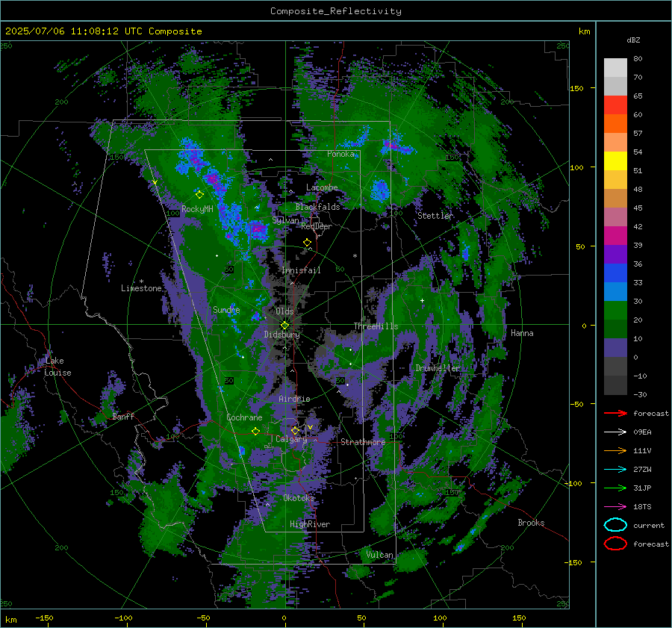Click the orange 111V arrow icon
Image resolution: width=672 pixels, height=628 pixels.
click(x=615, y=450)
